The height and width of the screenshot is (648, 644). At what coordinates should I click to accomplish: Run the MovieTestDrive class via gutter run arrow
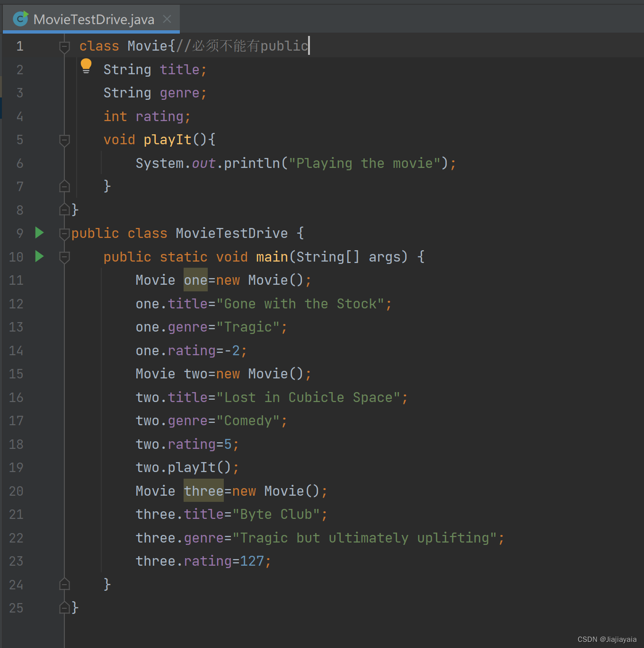(x=39, y=233)
